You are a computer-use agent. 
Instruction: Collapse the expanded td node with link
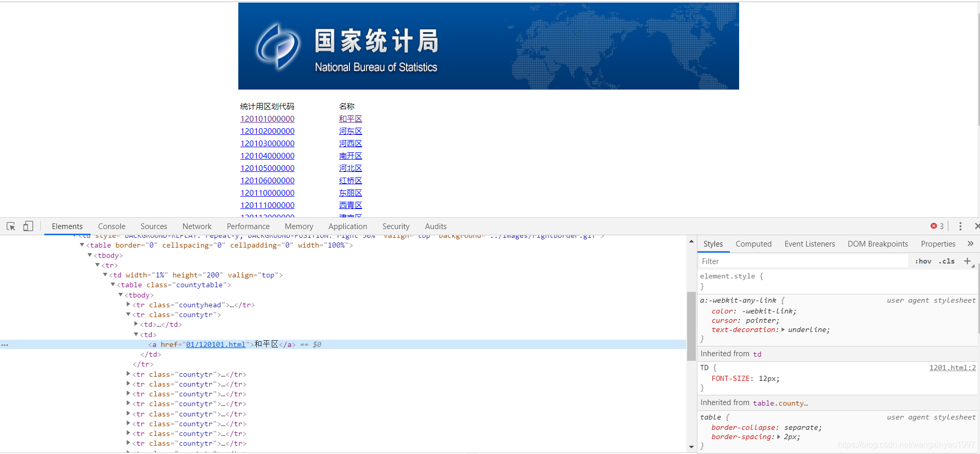pos(136,335)
